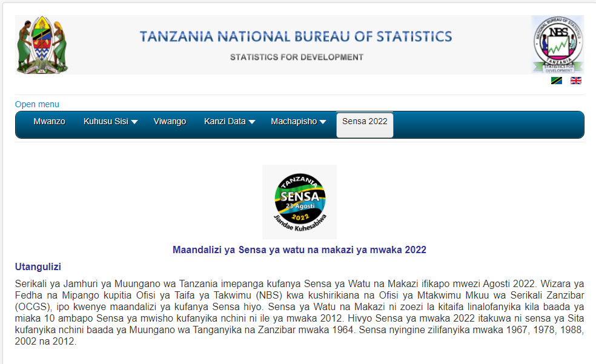Click the Tanzania coat of arms logo
Screen dimensions: 596x364
tap(42, 45)
